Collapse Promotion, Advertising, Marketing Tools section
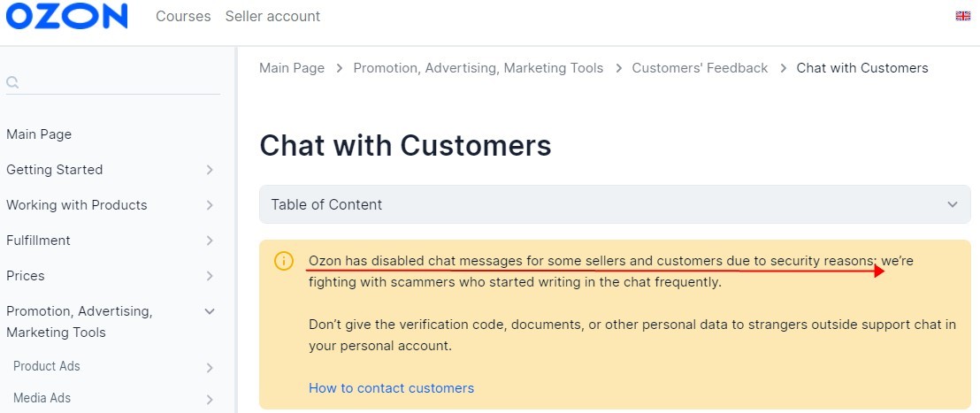Viewport: 980px width, 413px height. click(210, 311)
